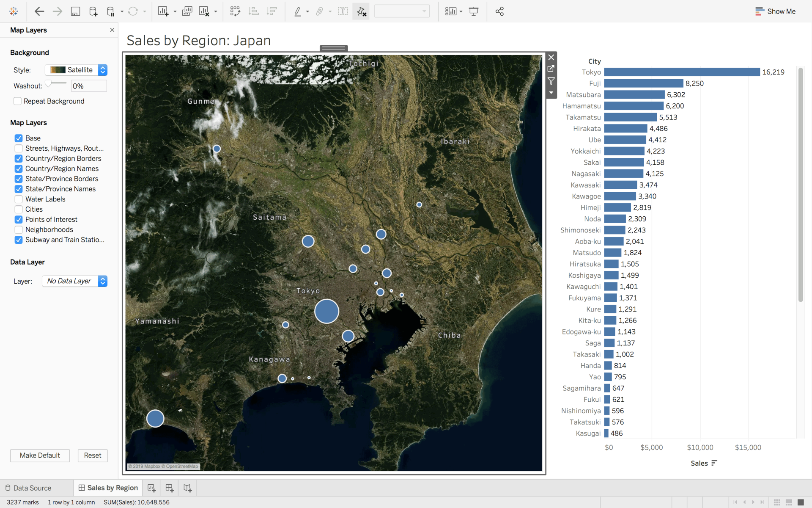Image resolution: width=812 pixels, height=508 pixels.
Task: Uncheck State/Province Borders layer
Action: tap(19, 179)
